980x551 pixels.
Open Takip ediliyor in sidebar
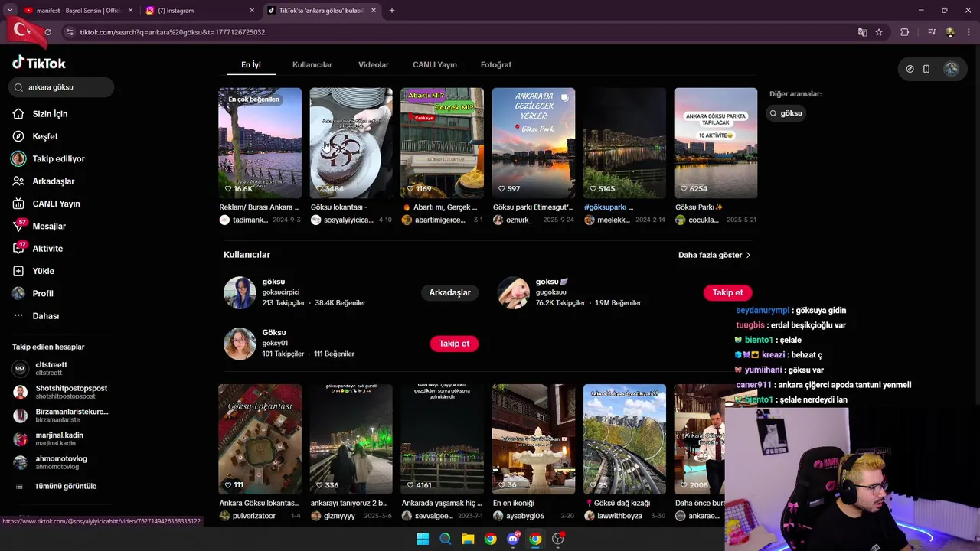(47, 158)
